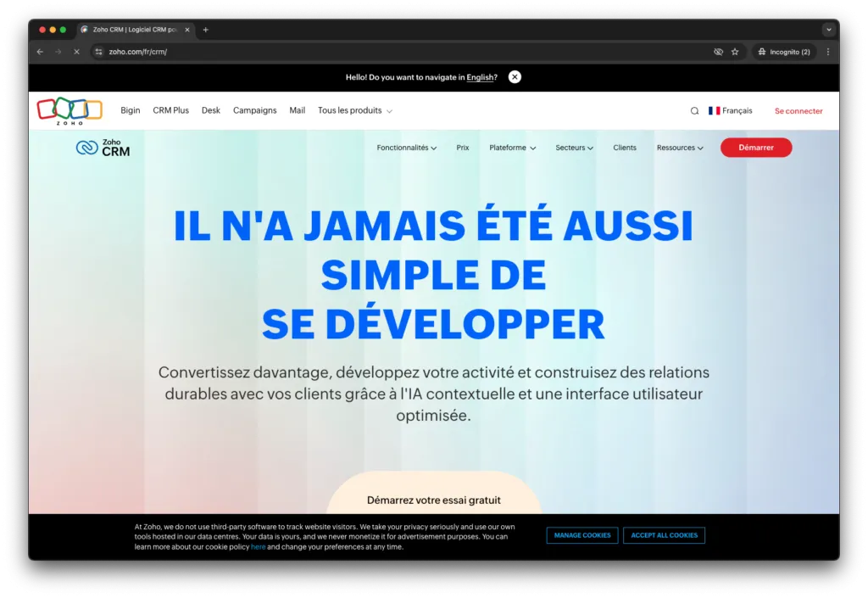Open site search with the magnifier icon
This screenshot has width=868, height=598.
point(694,110)
